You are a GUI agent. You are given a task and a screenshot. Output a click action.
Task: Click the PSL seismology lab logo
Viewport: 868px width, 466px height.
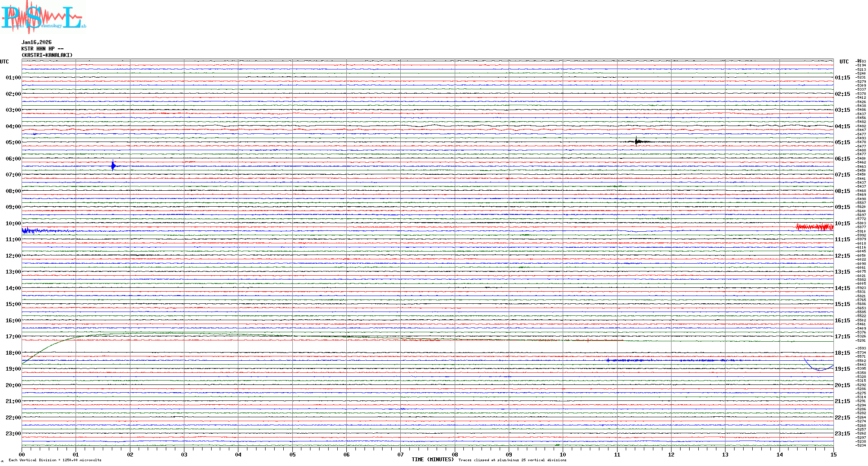tap(43, 17)
